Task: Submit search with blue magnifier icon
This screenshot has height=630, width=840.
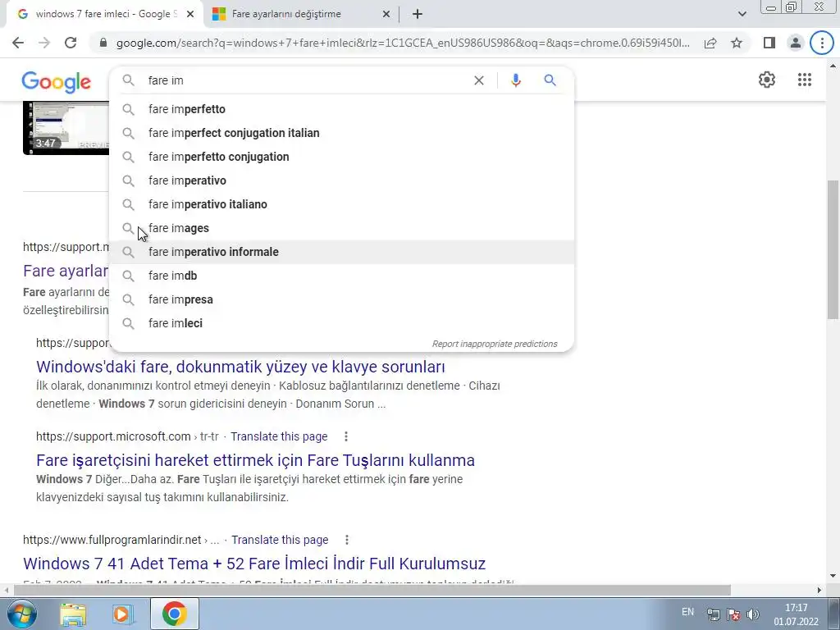Action: tap(550, 80)
